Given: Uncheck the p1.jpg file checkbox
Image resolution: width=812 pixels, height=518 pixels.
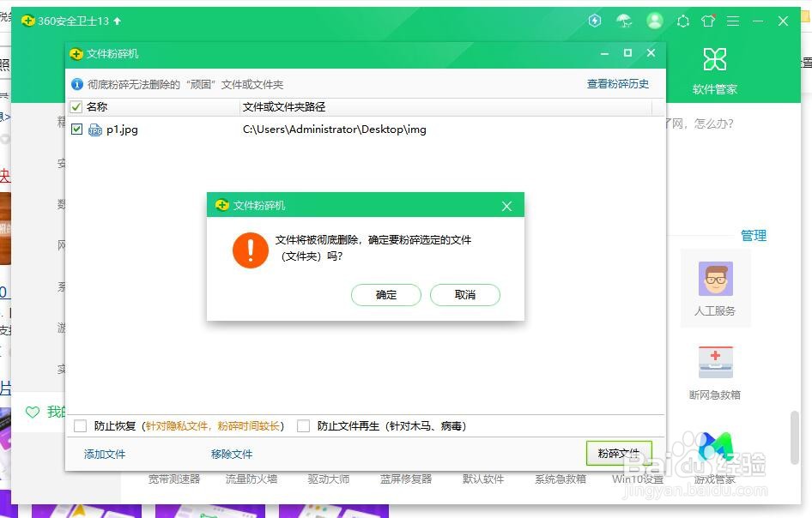Looking at the screenshot, I should click(x=76, y=129).
